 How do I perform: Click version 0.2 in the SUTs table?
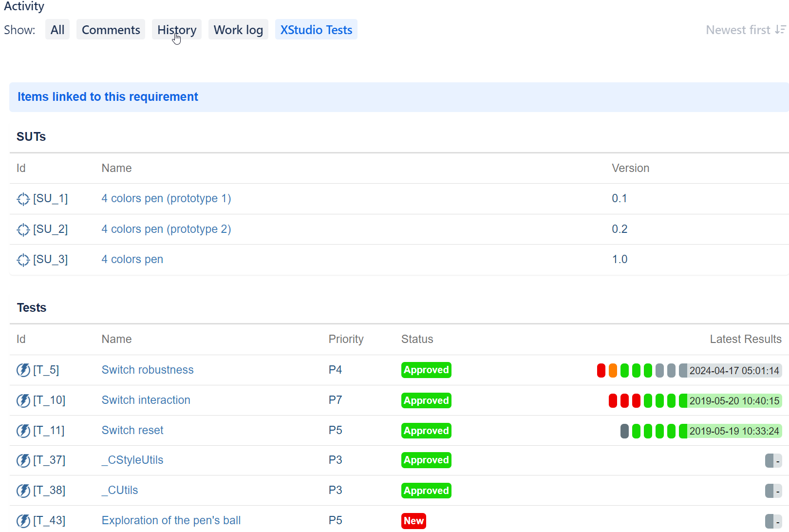tap(620, 229)
